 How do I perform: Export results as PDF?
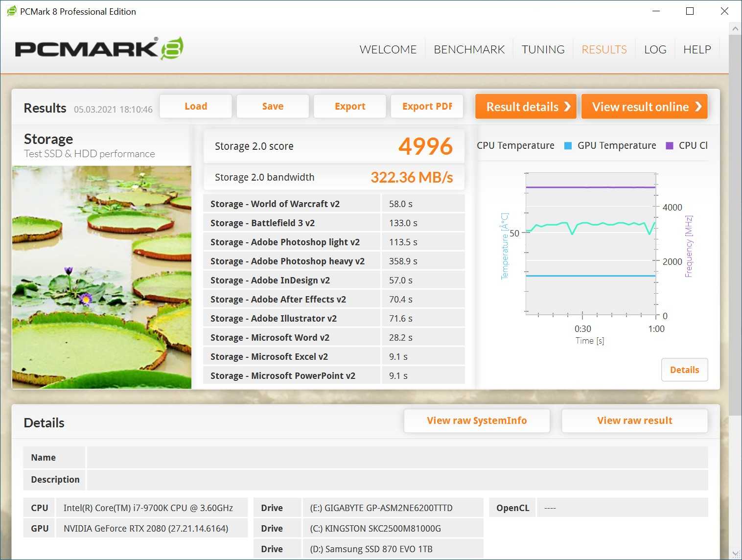[427, 106]
